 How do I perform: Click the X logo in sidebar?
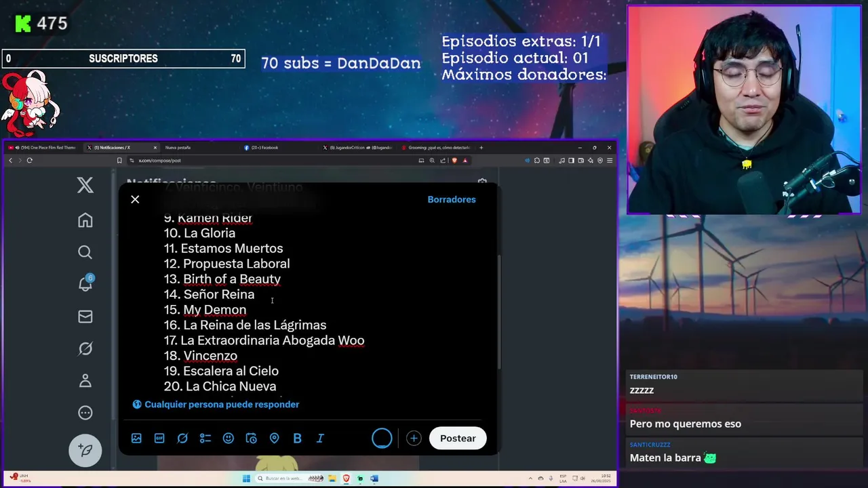point(85,185)
